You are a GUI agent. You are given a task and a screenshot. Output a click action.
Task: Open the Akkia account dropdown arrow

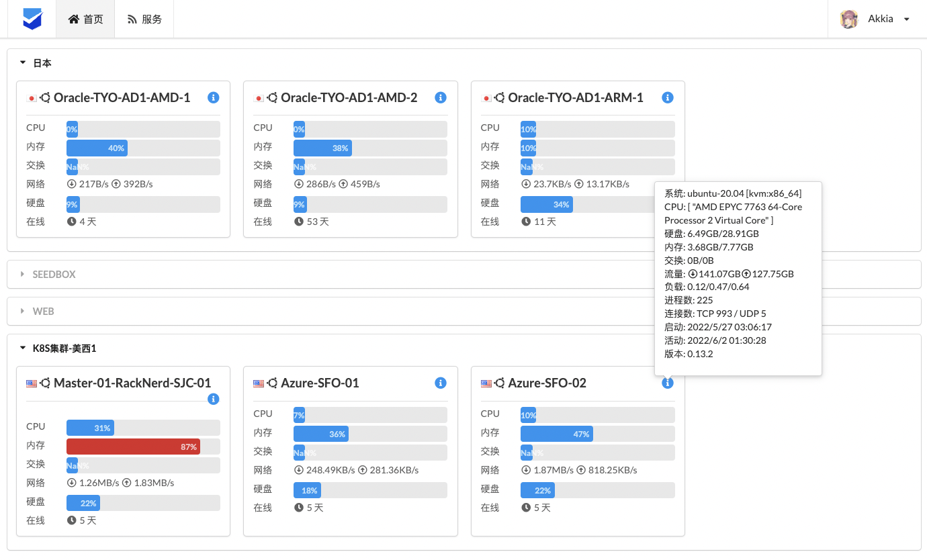pos(906,19)
